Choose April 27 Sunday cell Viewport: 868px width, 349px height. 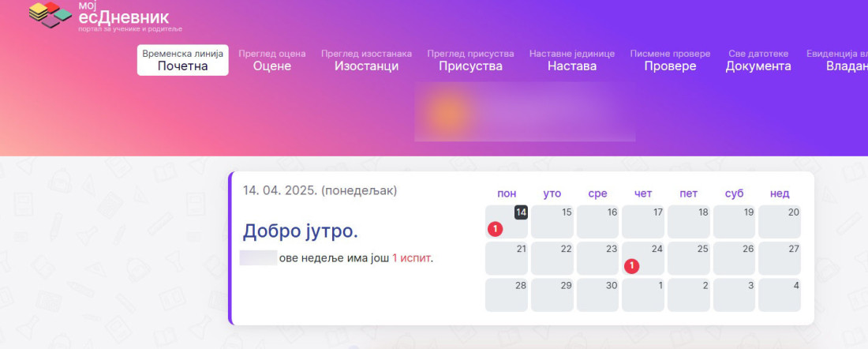coord(780,258)
